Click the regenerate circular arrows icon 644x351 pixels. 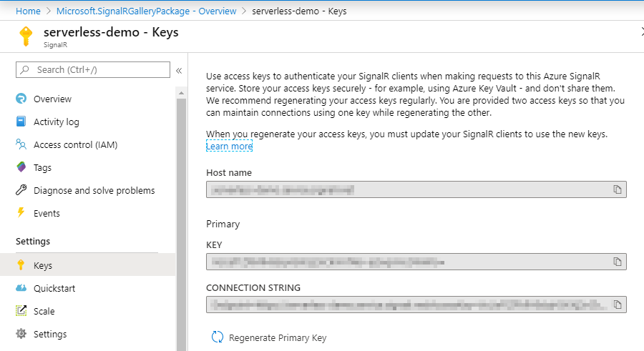coord(218,337)
